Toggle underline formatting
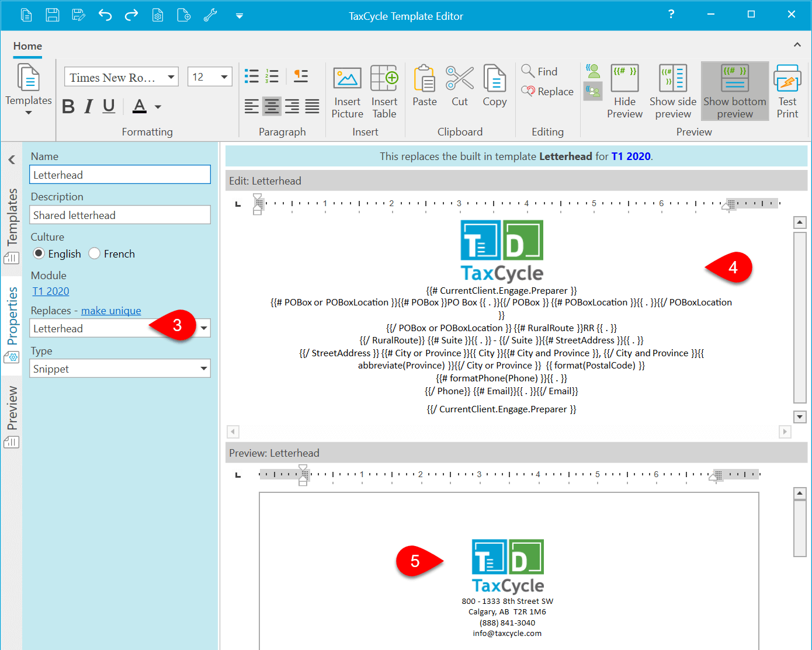This screenshot has height=650, width=812. [x=109, y=106]
